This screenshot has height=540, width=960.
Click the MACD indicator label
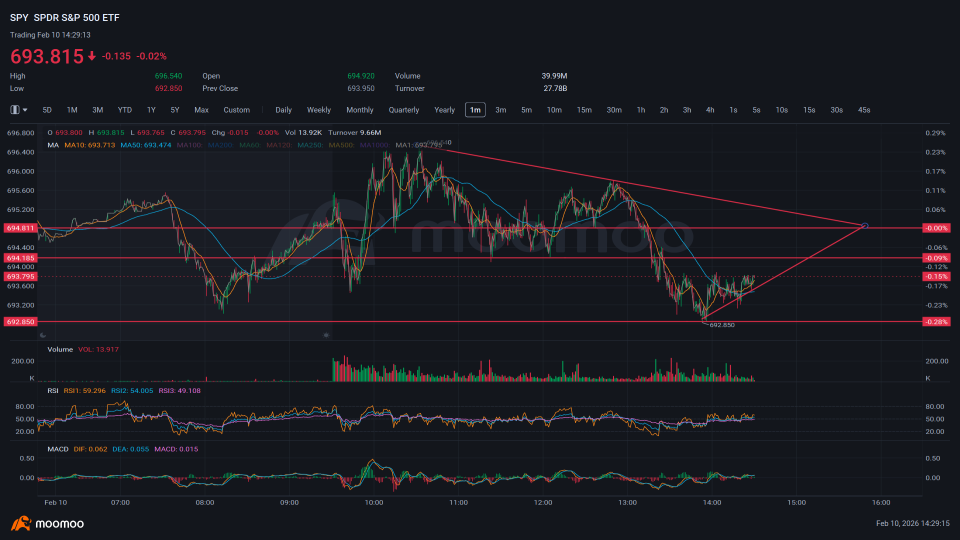(x=58, y=449)
